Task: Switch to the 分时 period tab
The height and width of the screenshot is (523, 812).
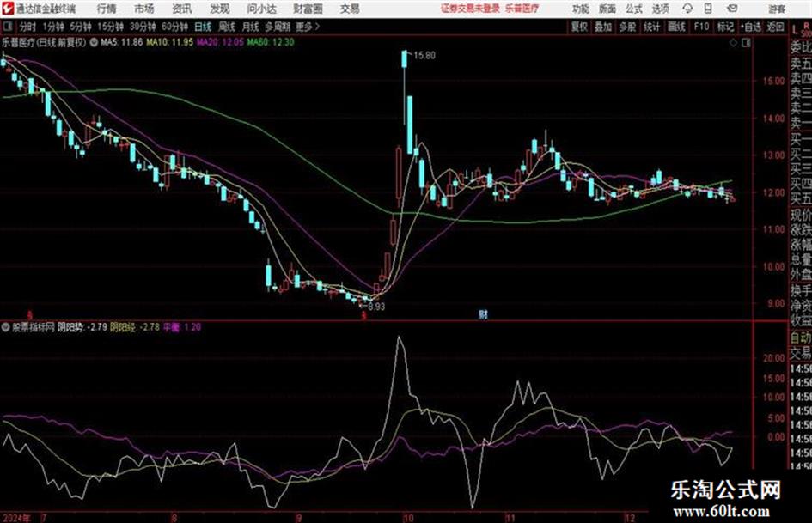Action: [x=28, y=27]
